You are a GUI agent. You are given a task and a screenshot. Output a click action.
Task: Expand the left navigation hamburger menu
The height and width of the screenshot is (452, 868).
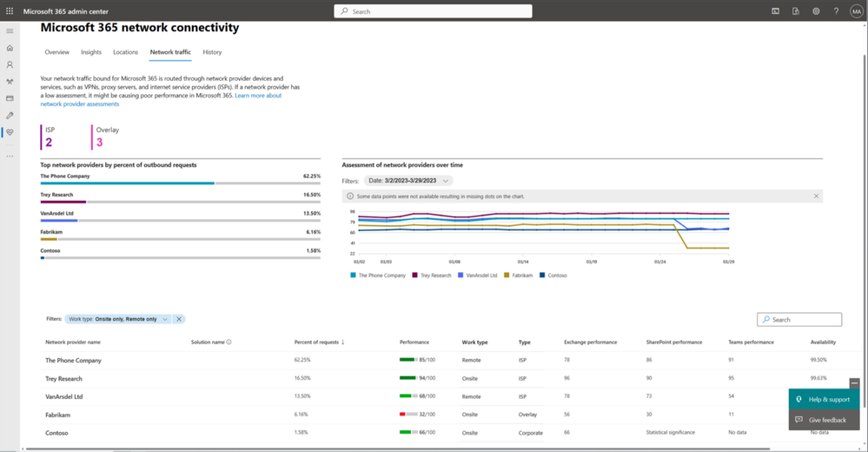(10, 31)
